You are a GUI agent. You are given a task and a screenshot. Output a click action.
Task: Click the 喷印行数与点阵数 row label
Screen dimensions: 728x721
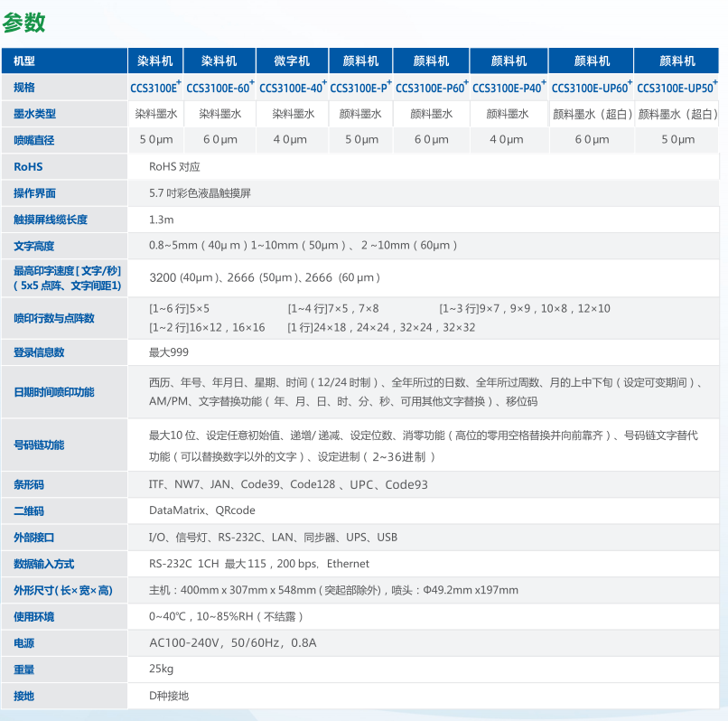(54, 318)
